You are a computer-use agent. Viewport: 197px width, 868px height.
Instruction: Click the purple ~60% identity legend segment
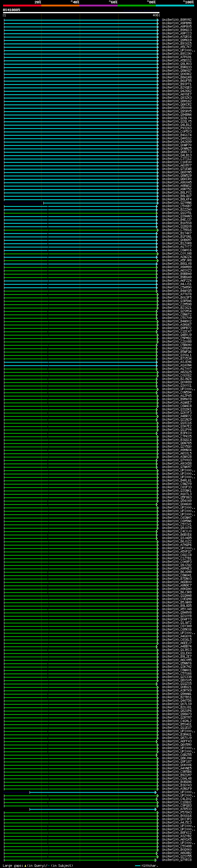(x=99, y=6)
